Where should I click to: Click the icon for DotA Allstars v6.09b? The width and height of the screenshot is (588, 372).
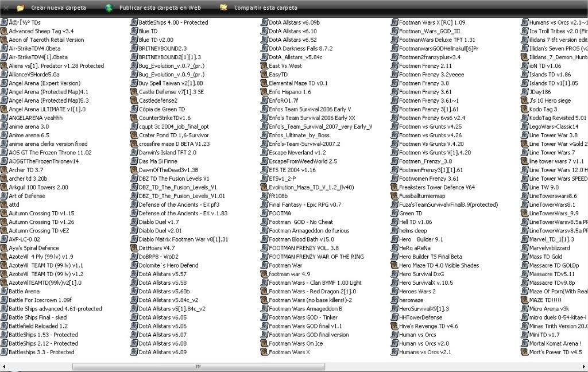click(264, 22)
